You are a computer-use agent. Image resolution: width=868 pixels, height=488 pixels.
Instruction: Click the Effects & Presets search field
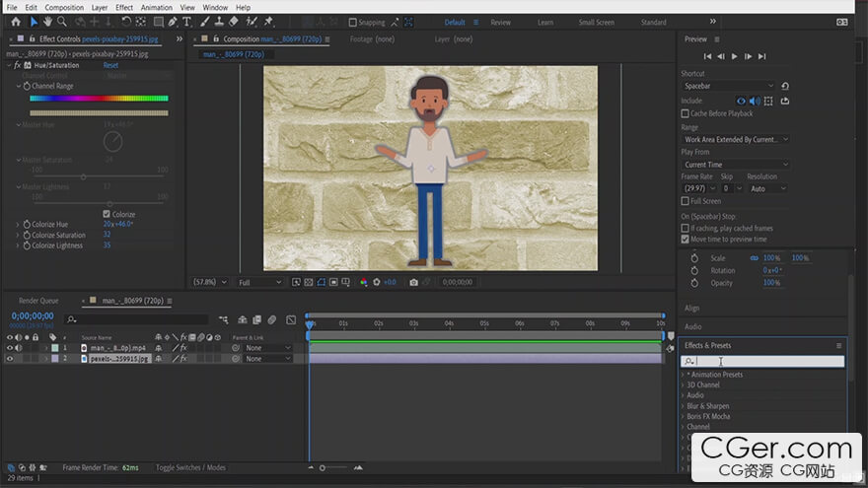click(762, 361)
